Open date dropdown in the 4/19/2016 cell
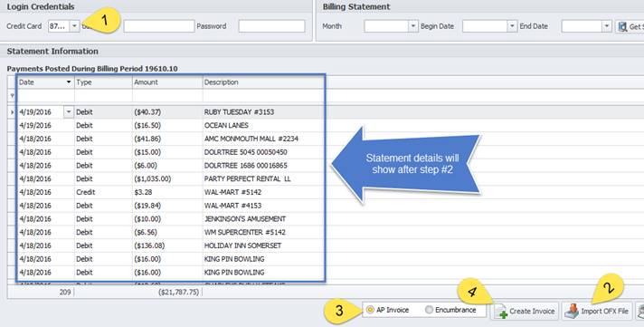Image resolution: width=644 pixels, height=327 pixels. pos(69,112)
